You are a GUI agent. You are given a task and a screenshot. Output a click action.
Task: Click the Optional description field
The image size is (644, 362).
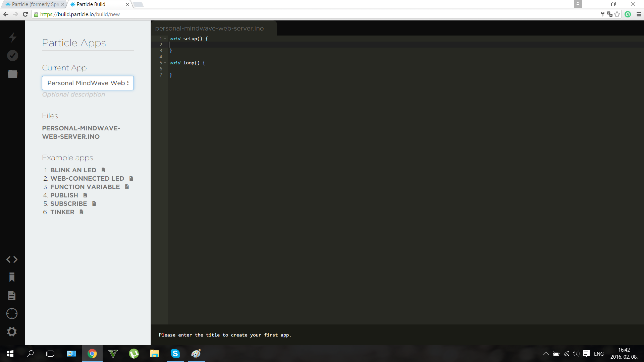tap(73, 95)
